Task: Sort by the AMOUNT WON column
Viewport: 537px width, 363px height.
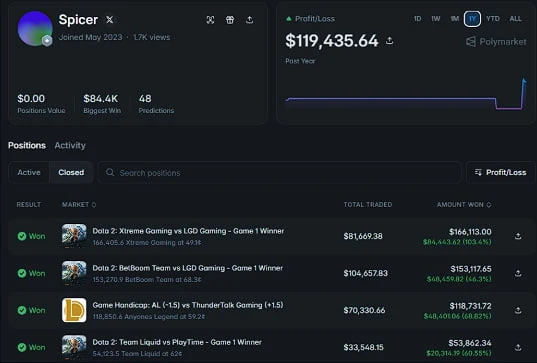Action: 464,204
